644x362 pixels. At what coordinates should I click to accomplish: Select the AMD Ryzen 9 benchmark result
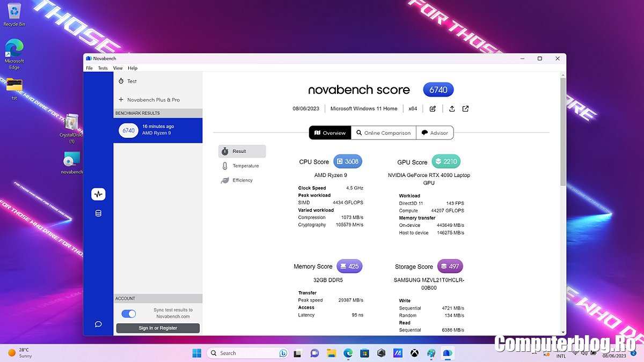158,130
